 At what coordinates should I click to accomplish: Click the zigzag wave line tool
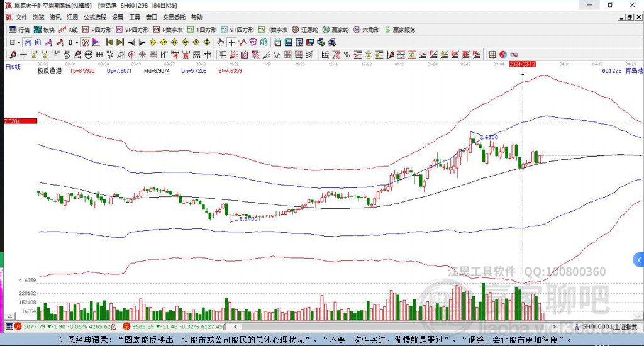(x=277, y=54)
